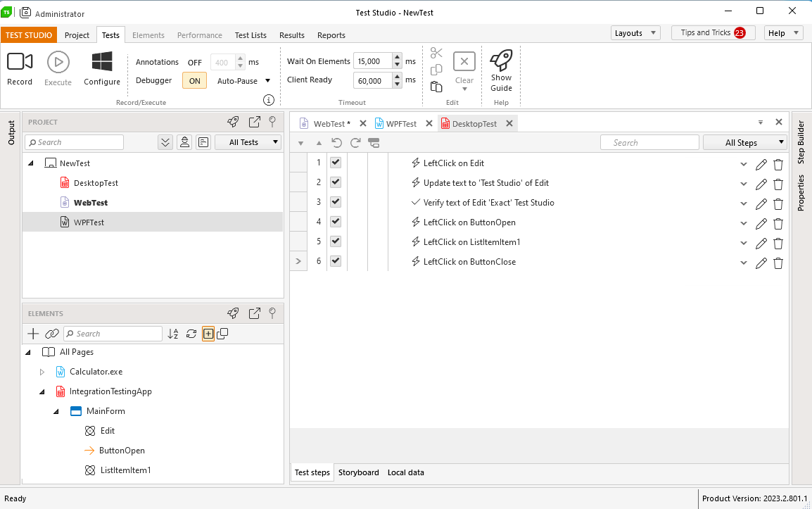812x509 pixels.
Task: Open the Results ribbon tab
Action: pyautogui.click(x=291, y=34)
